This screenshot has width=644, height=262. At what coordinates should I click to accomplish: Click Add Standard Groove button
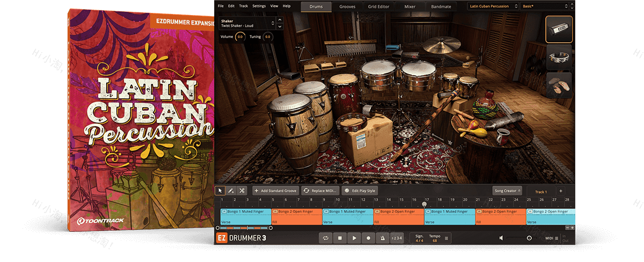coord(276,191)
